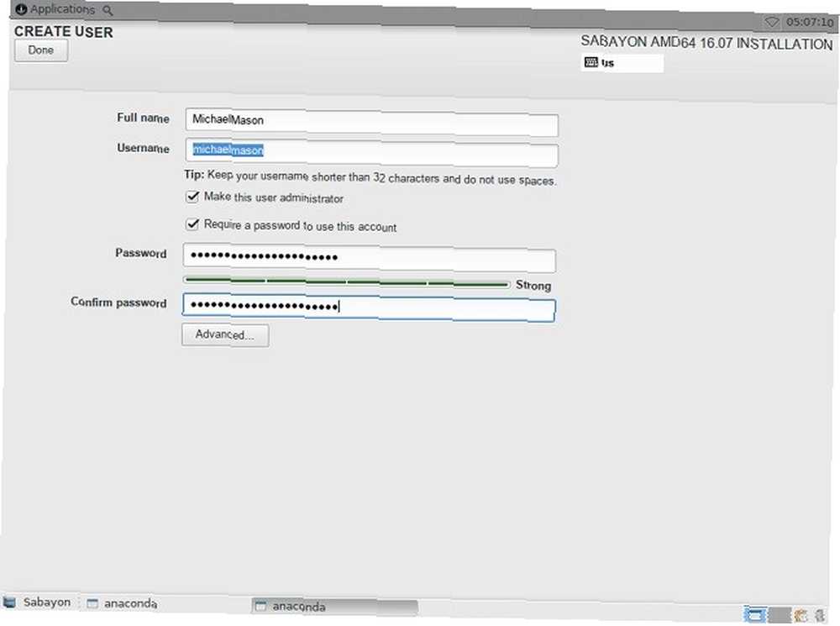840x626 pixels.
Task: Open the Advanced... user settings
Action: coord(225,335)
